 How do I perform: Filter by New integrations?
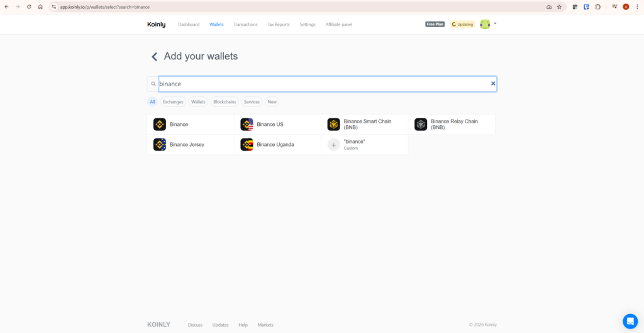272,101
